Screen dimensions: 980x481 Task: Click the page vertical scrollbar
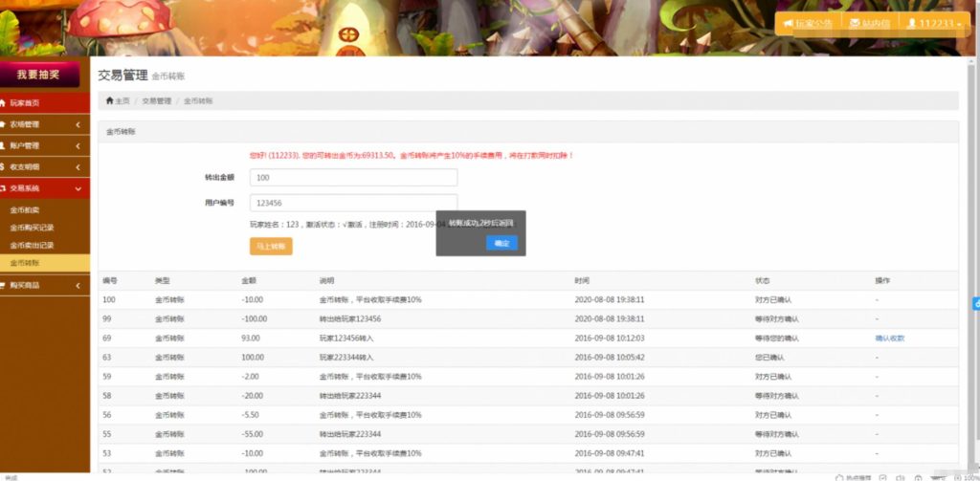971,262
